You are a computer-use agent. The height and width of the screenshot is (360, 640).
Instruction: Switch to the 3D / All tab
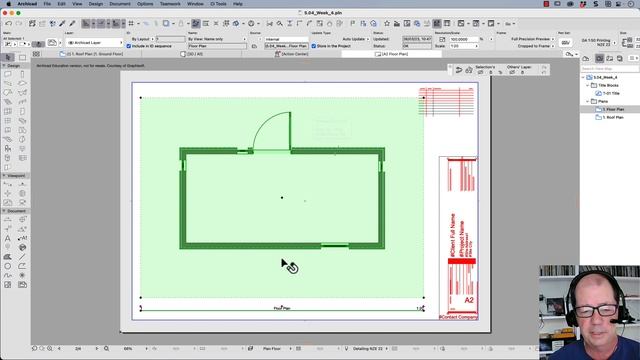point(192,54)
